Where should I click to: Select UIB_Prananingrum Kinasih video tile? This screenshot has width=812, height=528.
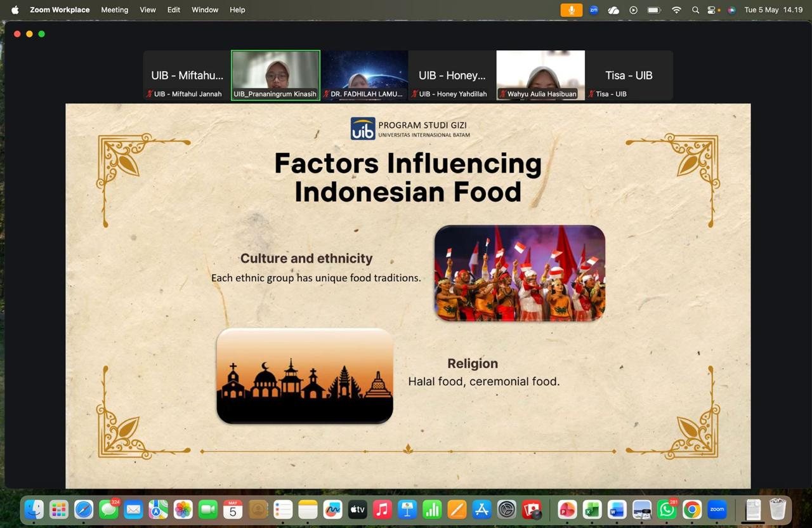(x=275, y=76)
